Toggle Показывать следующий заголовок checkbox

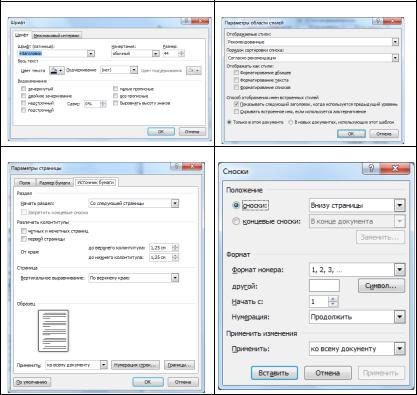pos(236,104)
